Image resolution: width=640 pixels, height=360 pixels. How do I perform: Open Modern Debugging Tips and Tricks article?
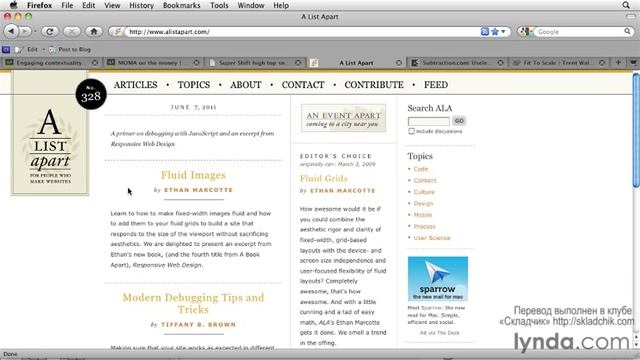(x=193, y=303)
